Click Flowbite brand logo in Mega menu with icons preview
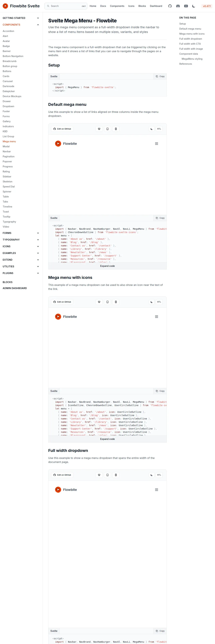The width and height of the screenshot is (215, 644). 66,317
